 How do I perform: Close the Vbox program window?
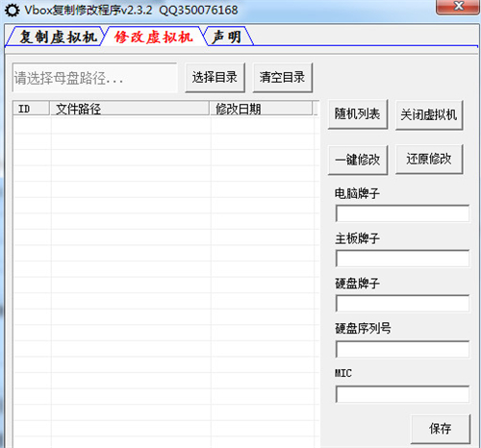458,7
